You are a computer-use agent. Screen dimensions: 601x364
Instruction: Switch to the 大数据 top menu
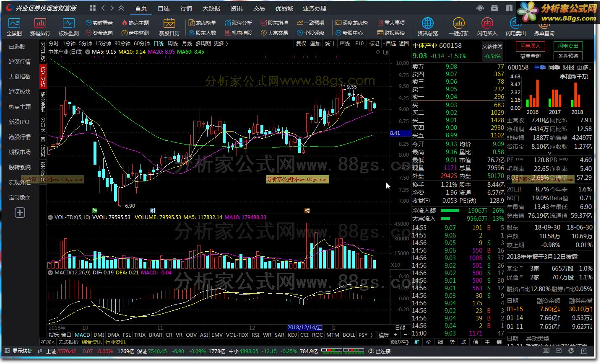[x=211, y=8]
